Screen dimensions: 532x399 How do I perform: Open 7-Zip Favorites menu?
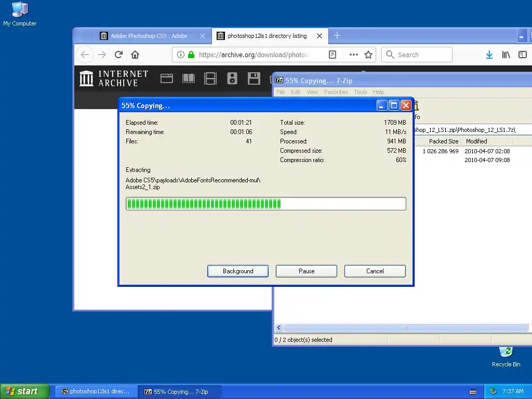[x=336, y=92]
